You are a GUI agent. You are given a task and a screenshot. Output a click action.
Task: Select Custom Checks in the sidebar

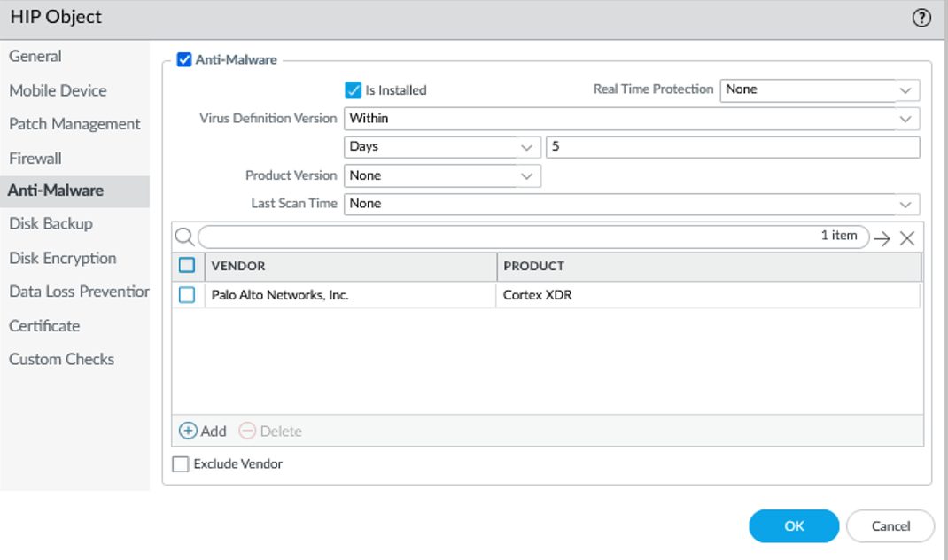(61, 359)
